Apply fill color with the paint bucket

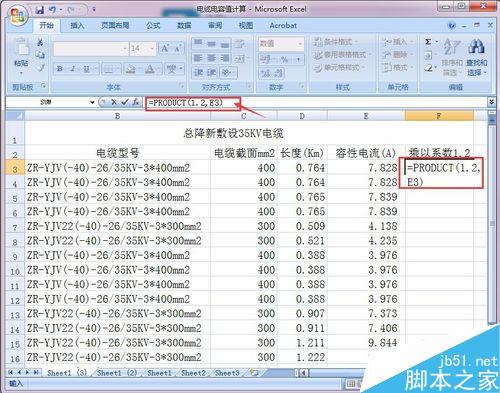click(x=130, y=69)
